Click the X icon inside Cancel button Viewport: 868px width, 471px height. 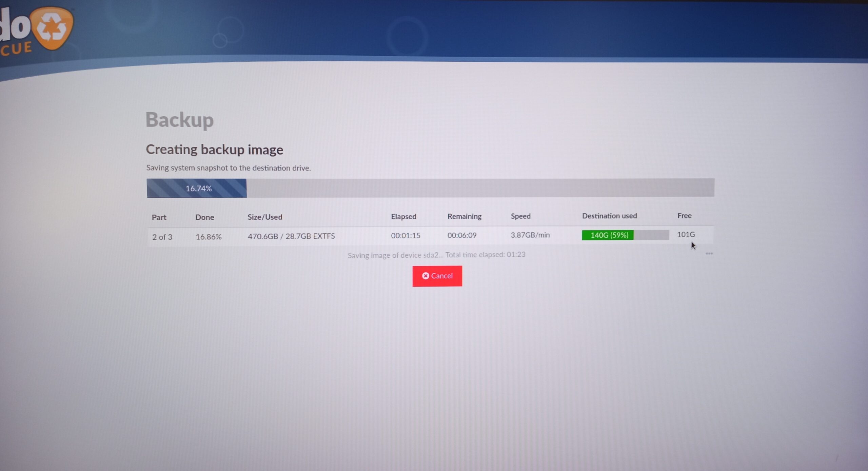tap(426, 276)
